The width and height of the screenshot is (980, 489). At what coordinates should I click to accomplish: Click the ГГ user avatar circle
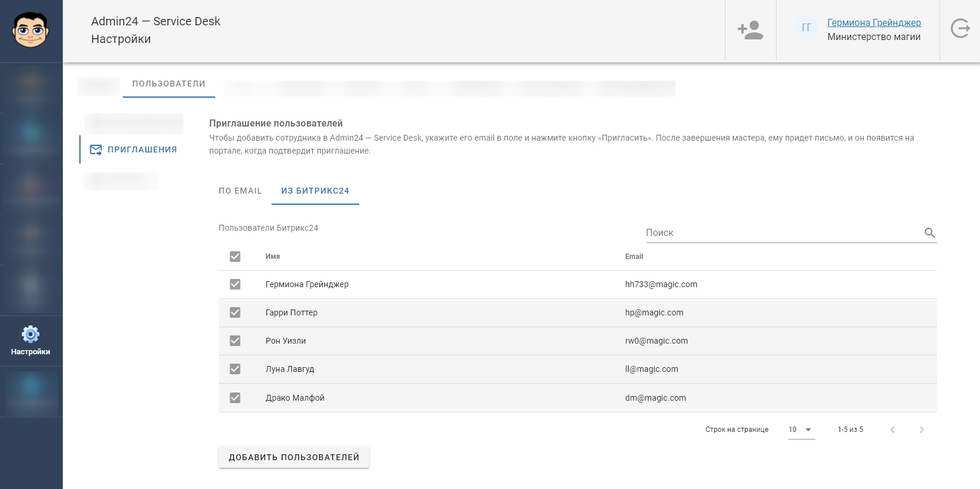coord(807,28)
